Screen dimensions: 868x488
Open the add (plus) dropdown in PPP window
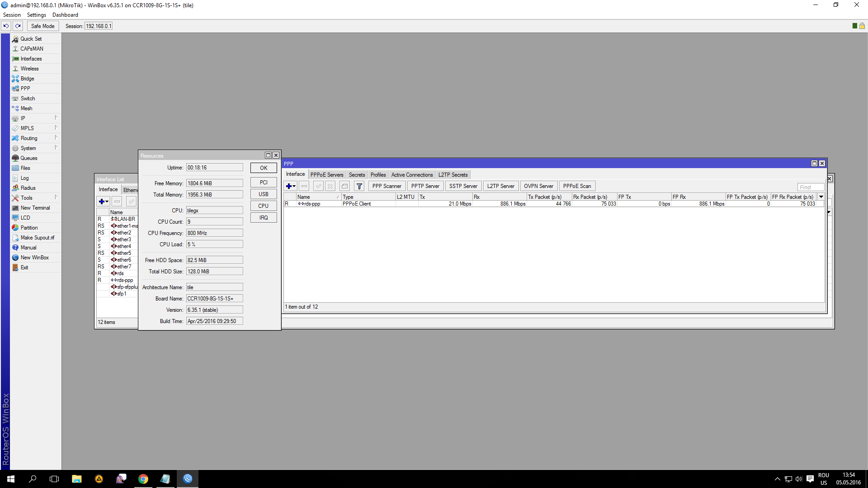tap(291, 186)
